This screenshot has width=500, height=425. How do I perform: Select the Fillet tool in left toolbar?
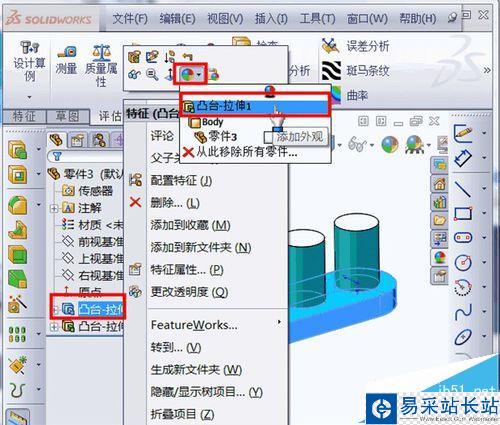(17, 205)
